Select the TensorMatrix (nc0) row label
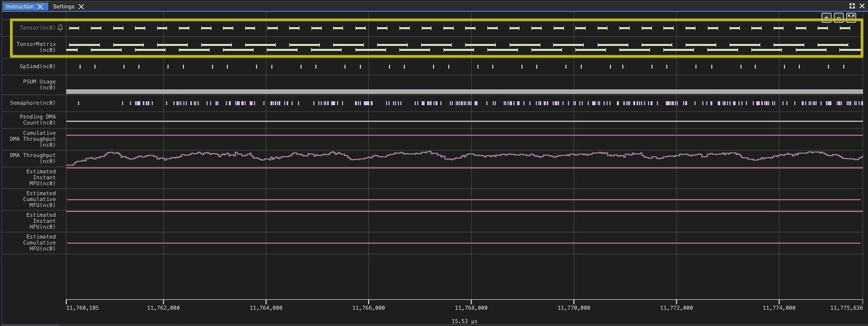 [36, 47]
